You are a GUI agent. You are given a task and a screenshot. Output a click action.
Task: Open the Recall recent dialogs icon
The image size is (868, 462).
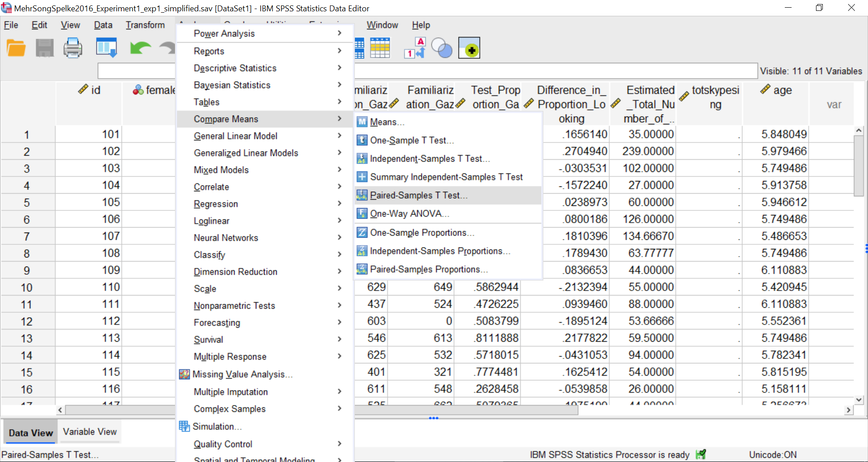tap(107, 48)
